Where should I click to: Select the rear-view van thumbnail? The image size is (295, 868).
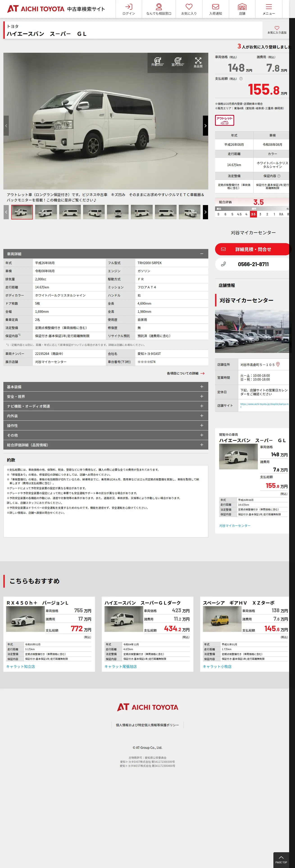point(118,212)
